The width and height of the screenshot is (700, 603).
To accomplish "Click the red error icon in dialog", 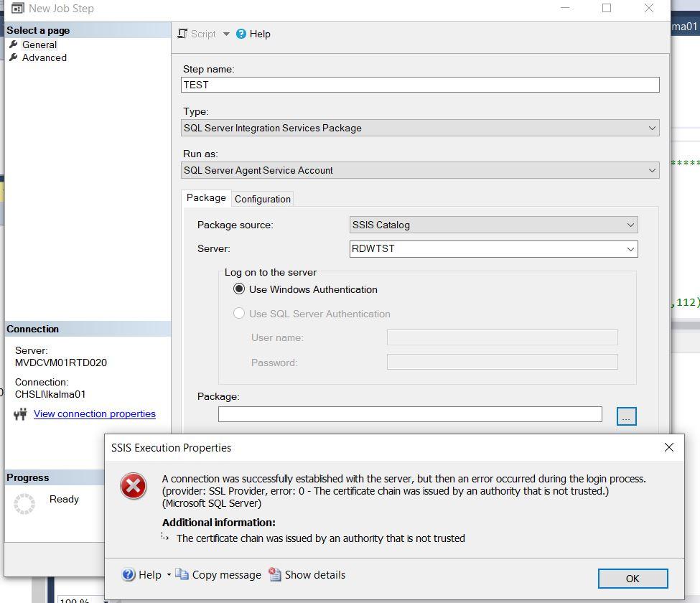I will 134,486.
